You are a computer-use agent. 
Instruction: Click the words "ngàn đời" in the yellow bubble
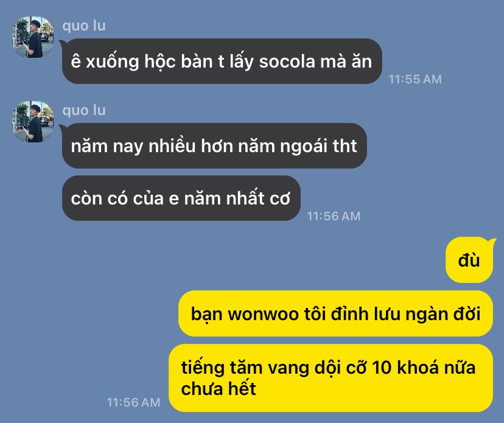coord(443,314)
